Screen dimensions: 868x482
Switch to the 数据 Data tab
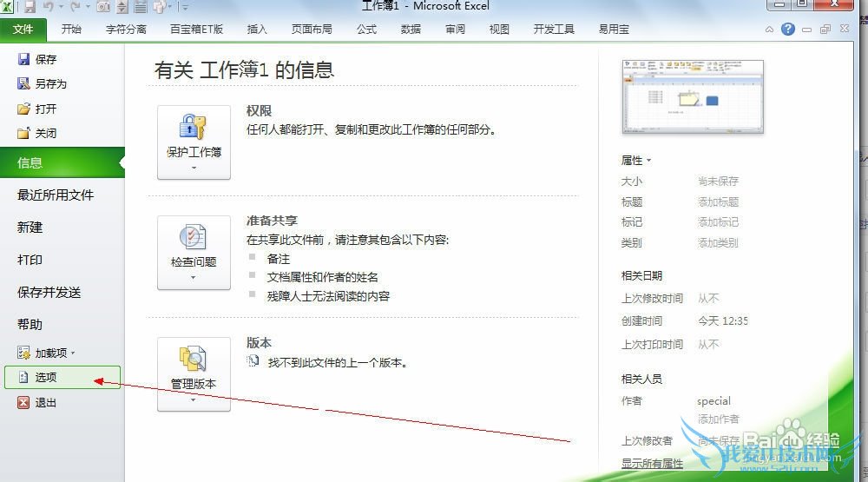tap(411, 30)
